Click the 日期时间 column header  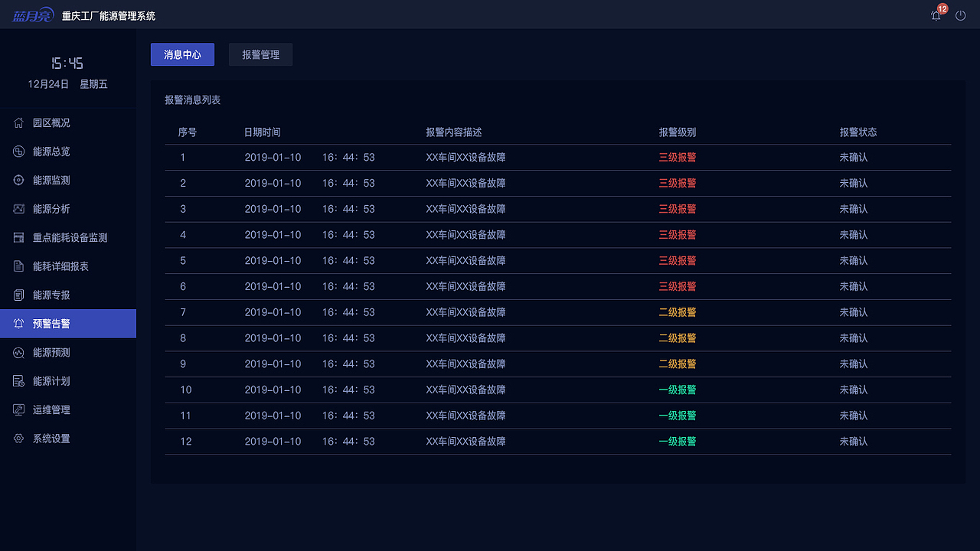click(263, 132)
